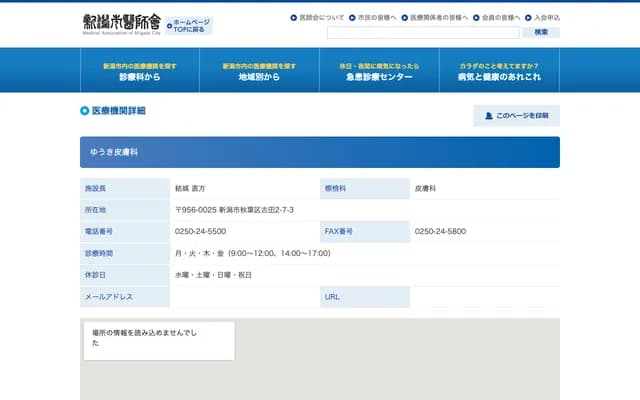Select the hours text 月・火・木・金 (9:00〜12:00、14:00〜17:00)
The image size is (640, 400).
coord(253,253)
